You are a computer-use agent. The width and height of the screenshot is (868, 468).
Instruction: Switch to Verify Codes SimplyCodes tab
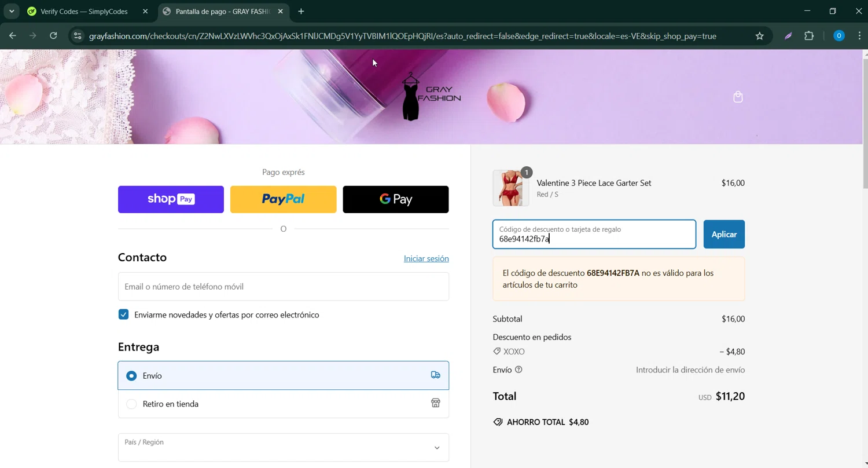84,12
